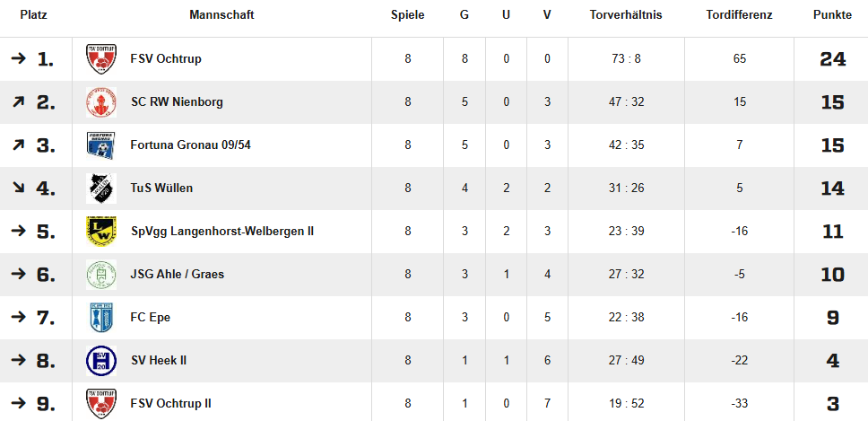Viewport: 868px width, 421px height.
Task: Click the FSV Ochtrup II crest in ninth place
Action: [101, 404]
